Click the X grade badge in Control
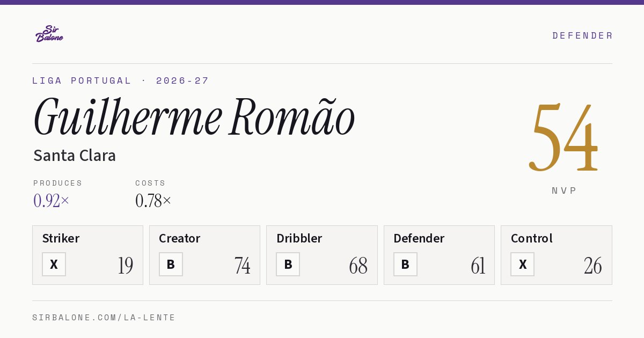This screenshot has width=644, height=338. 522,264
